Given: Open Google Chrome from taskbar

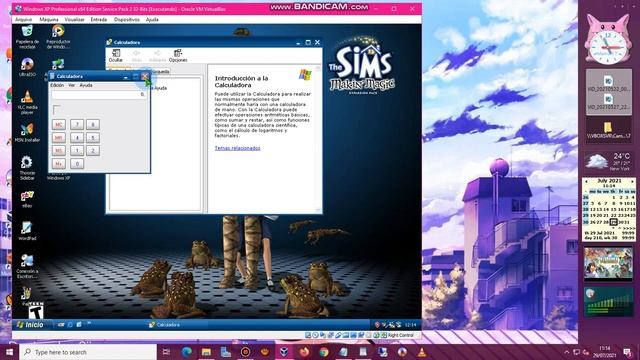Looking at the screenshot, I should (324, 352).
